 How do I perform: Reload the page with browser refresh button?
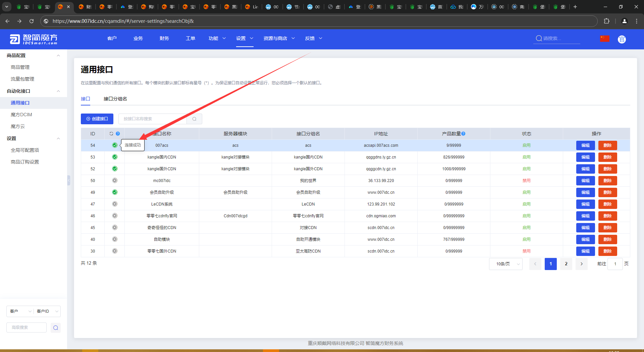click(x=32, y=21)
